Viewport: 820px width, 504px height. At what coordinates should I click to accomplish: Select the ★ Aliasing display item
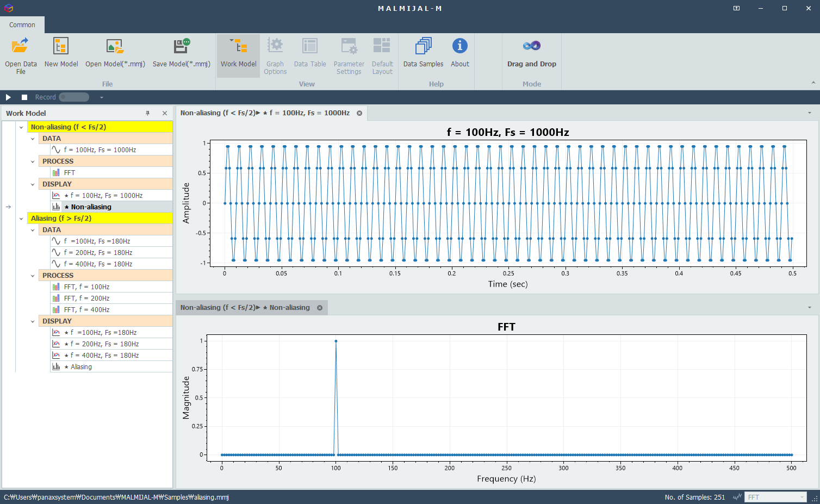click(111, 366)
